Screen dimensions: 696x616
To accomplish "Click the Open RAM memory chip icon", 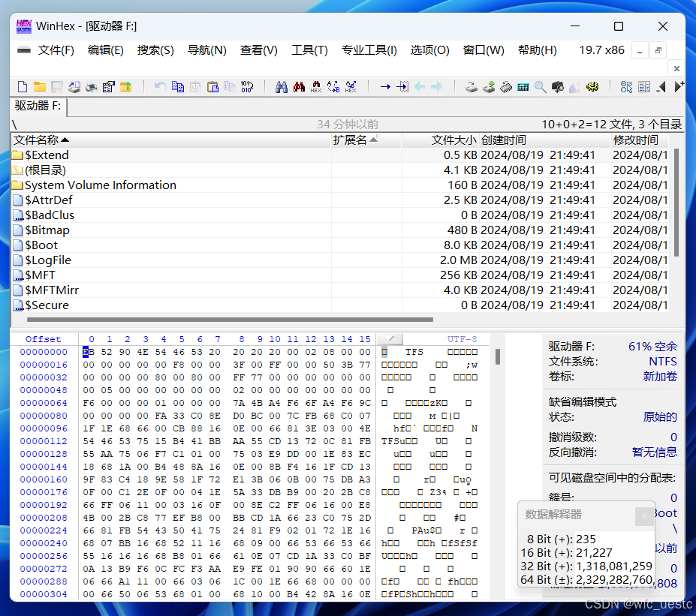I will coord(506,87).
